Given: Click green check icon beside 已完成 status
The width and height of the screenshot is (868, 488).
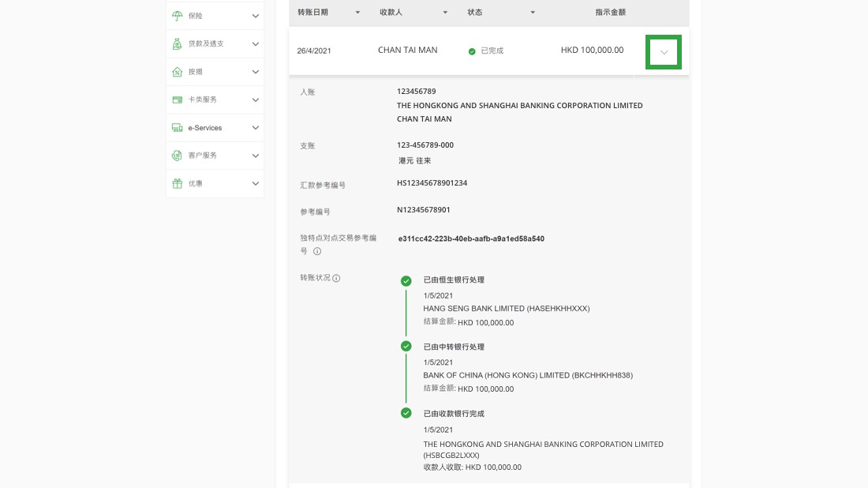Looking at the screenshot, I should pyautogui.click(x=472, y=51).
